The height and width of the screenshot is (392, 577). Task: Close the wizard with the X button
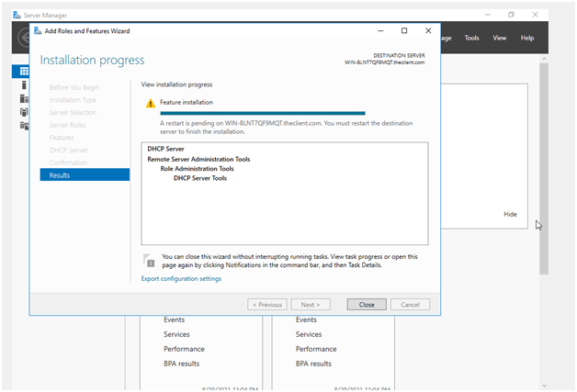tap(428, 31)
